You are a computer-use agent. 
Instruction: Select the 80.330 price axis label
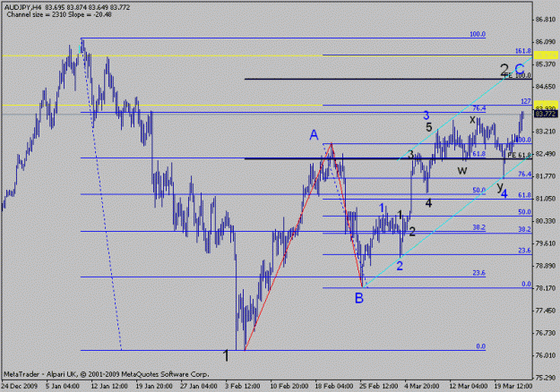pos(546,221)
